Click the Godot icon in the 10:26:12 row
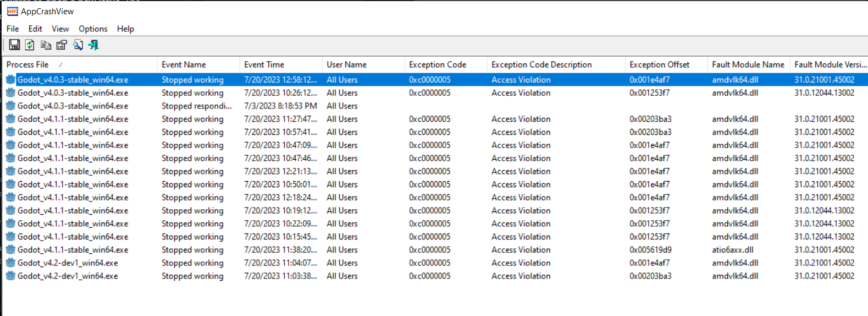 click(10, 92)
